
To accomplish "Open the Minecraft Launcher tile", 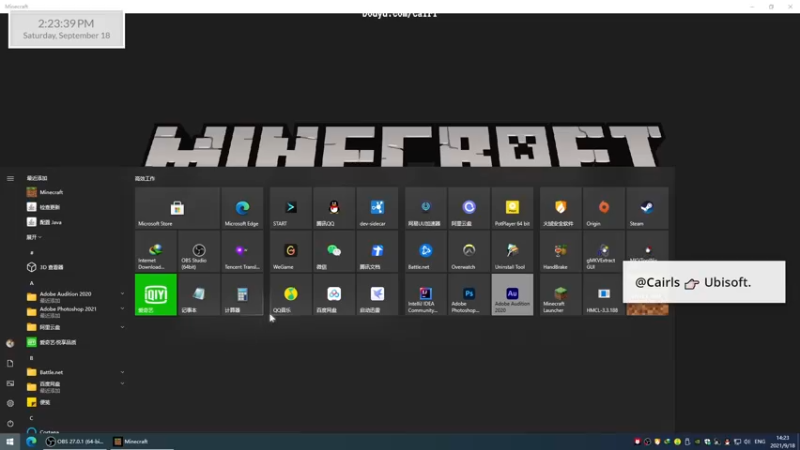I will (x=561, y=294).
